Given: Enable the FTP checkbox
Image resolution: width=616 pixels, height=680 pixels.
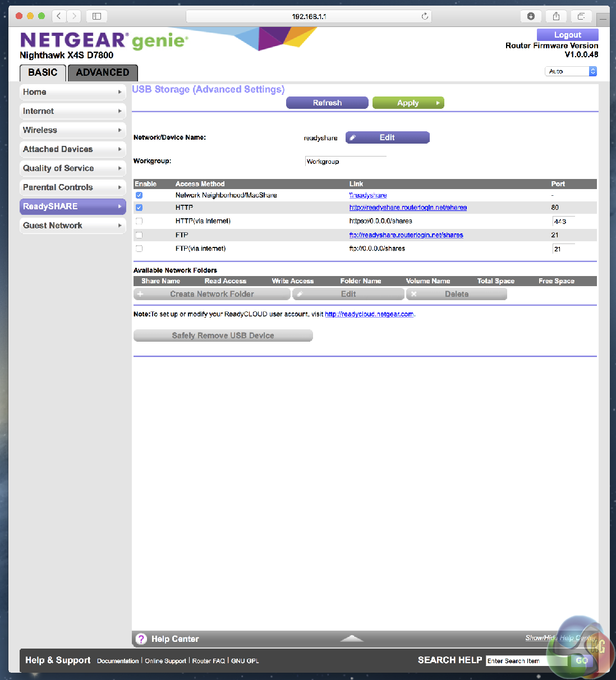Looking at the screenshot, I should (x=139, y=235).
